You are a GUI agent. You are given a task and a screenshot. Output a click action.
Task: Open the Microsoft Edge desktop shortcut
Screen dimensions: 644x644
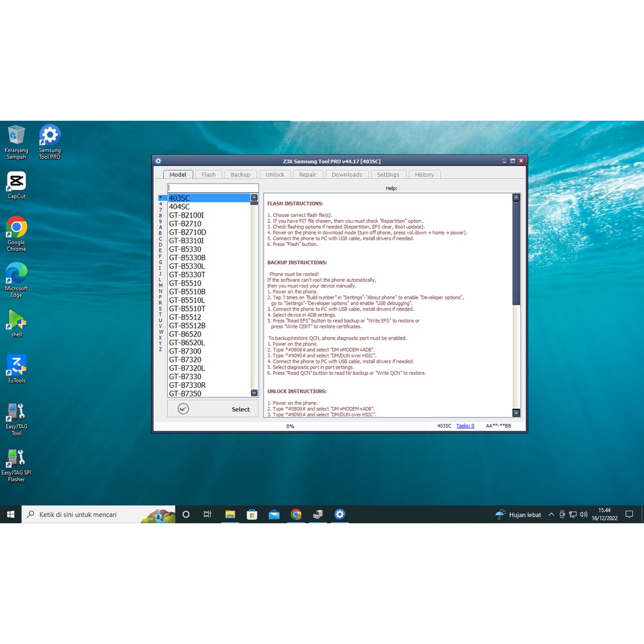coord(16,280)
